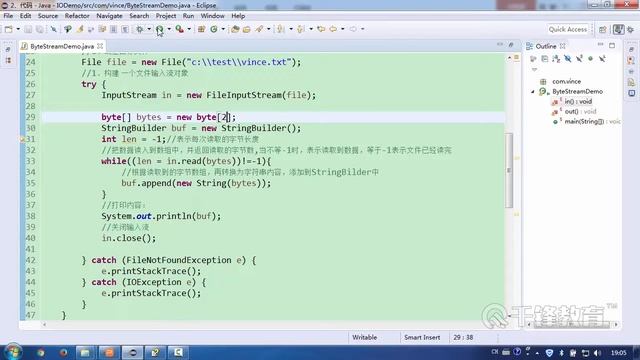Click in the Quick Access field
This screenshot has height=360, width=640.
pyautogui.click(x=567, y=29)
